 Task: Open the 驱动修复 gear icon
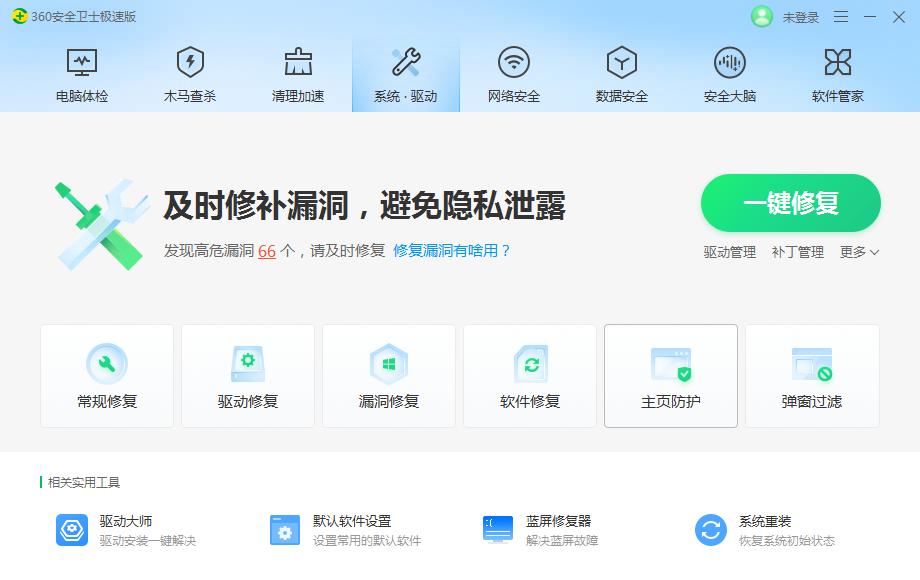pyautogui.click(x=248, y=363)
